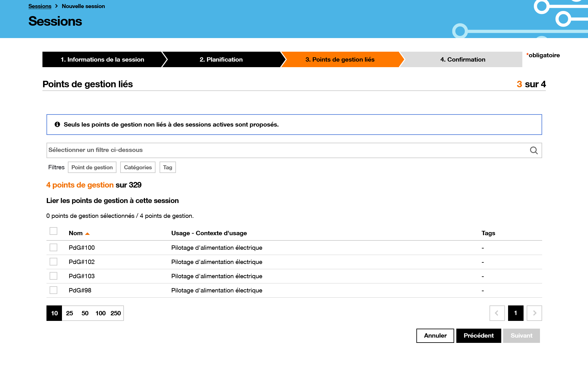The width and height of the screenshot is (588, 380).
Task: Switch to step 2. Planification
Action: [221, 59]
